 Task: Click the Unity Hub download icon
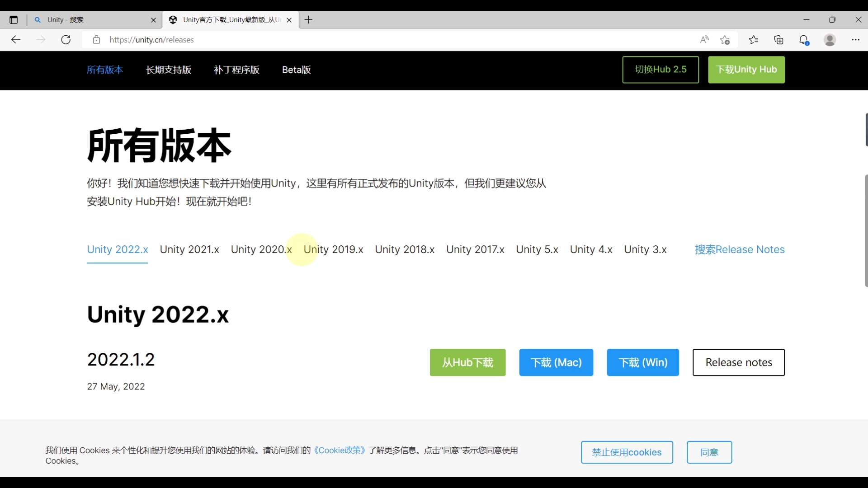(747, 70)
